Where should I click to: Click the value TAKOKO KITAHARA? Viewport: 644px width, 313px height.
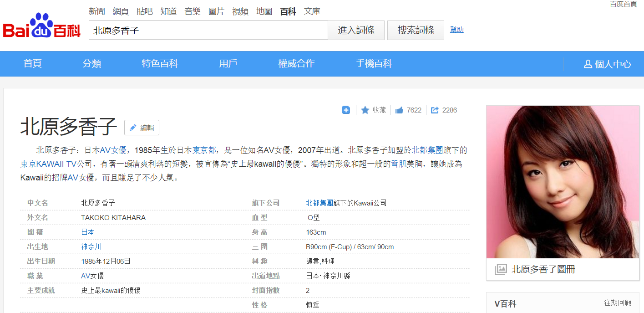[113, 217]
